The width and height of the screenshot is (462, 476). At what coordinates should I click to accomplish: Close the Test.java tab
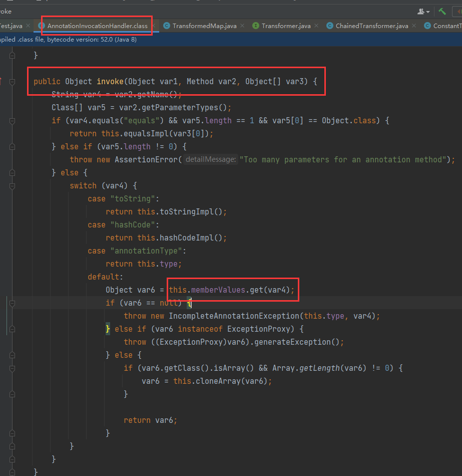click(x=28, y=26)
